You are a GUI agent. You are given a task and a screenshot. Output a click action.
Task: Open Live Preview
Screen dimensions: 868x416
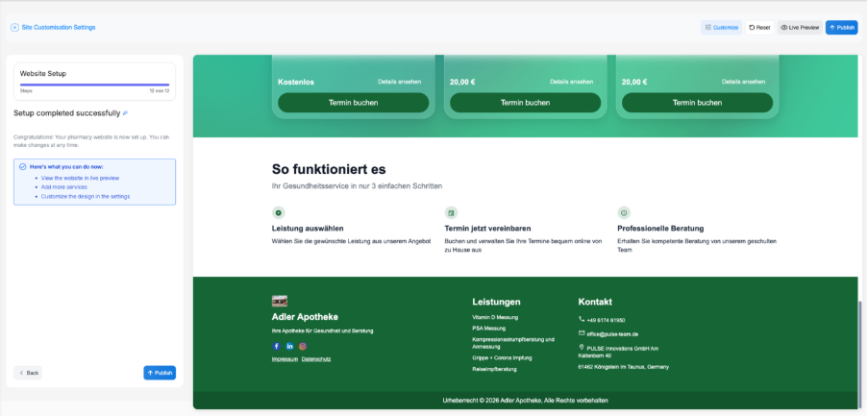coord(800,28)
